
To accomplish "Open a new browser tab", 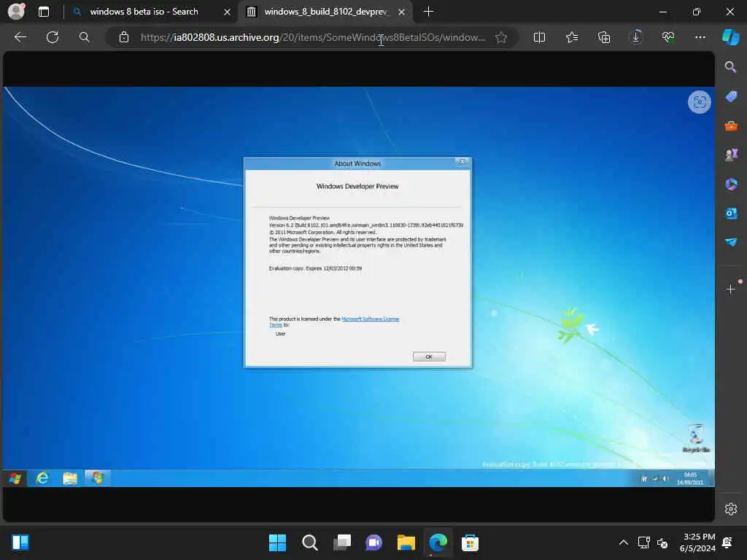I will click(x=428, y=12).
